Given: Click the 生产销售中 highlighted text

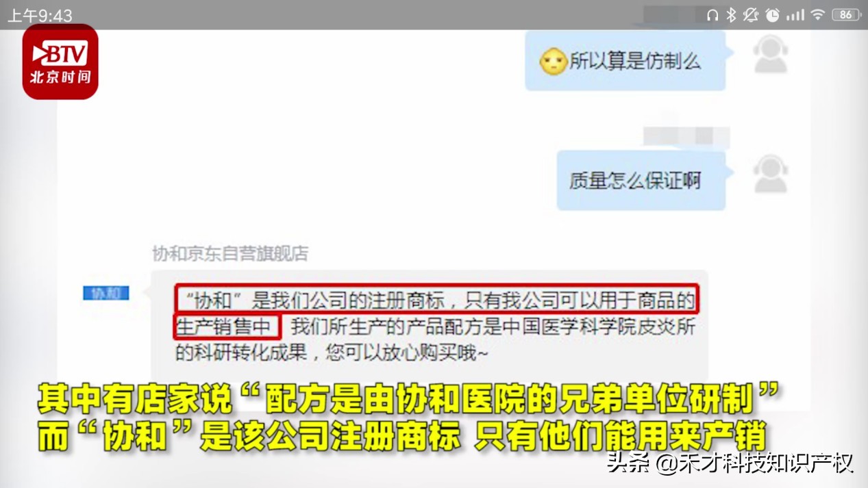Looking at the screenshot, I should [227, 326].
